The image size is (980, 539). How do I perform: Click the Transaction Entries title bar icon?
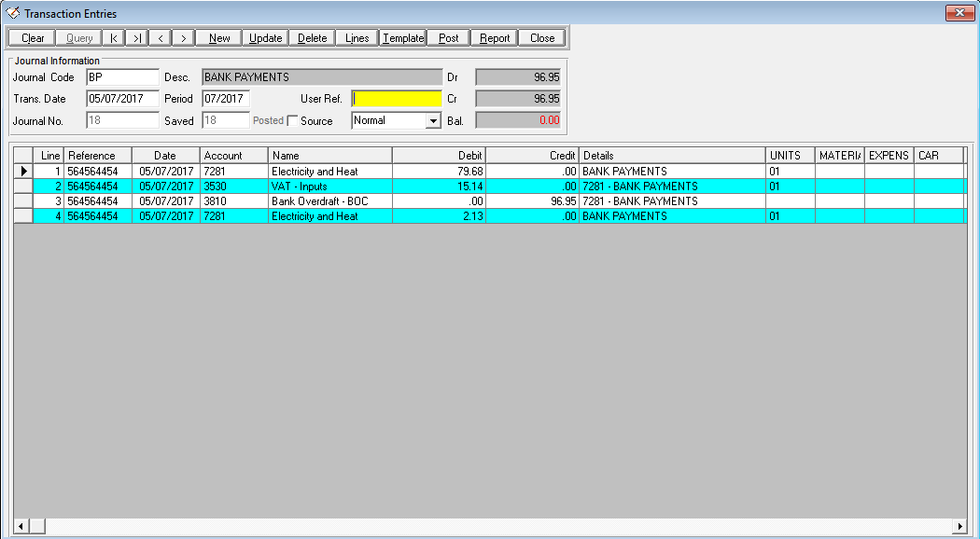click(x=12, y=13)
